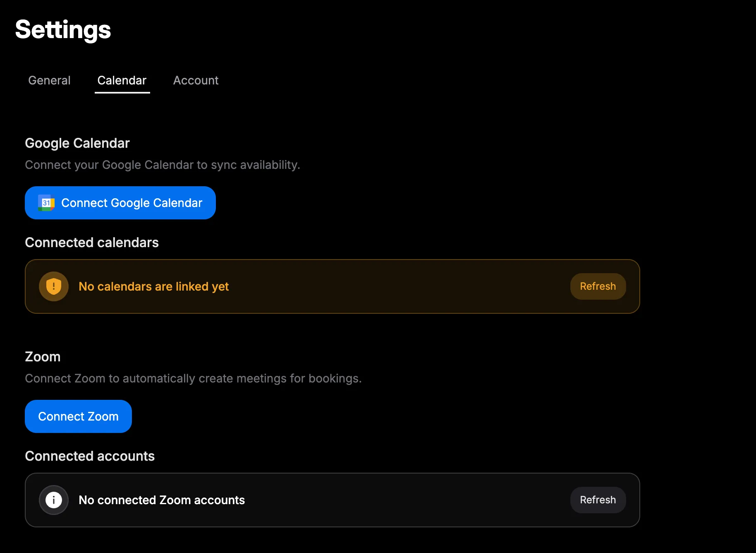Select the Calendar tab

tap(122, 80)
